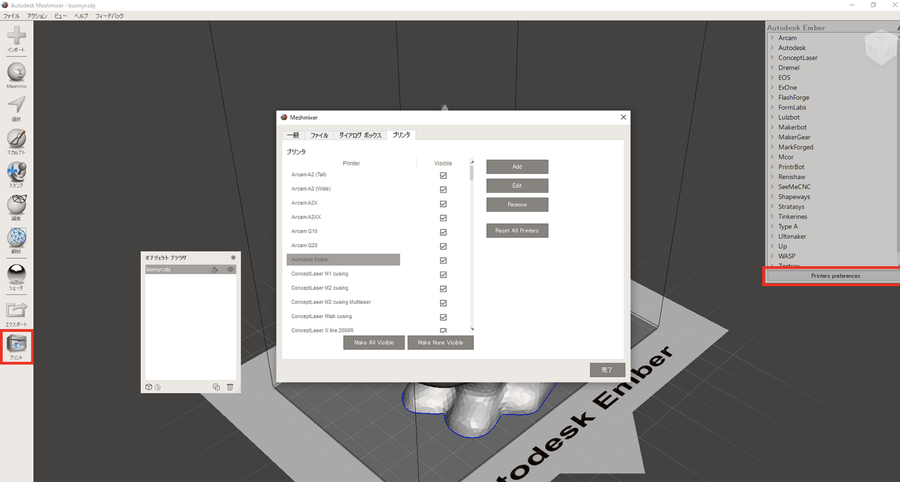This screenshot has width=900, height=482.
Task: Expand the Autodesk printer group
Action: [772, 48]
